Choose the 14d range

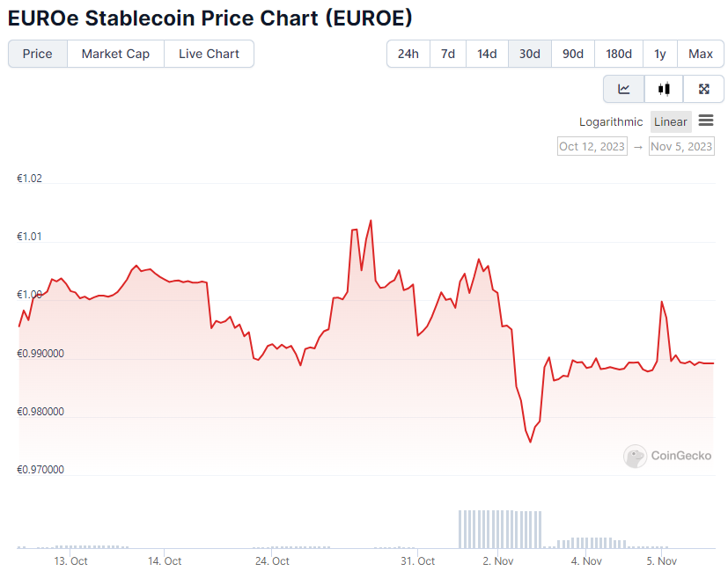point(487,54)
